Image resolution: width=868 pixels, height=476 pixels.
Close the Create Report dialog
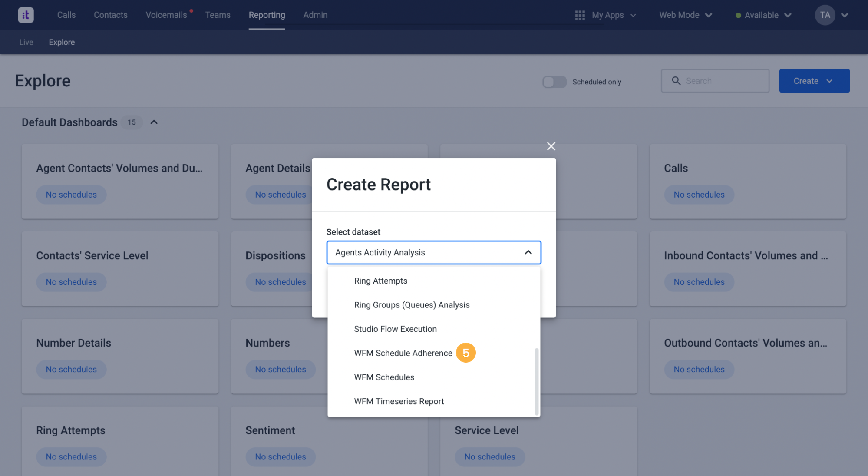[551, 146]
